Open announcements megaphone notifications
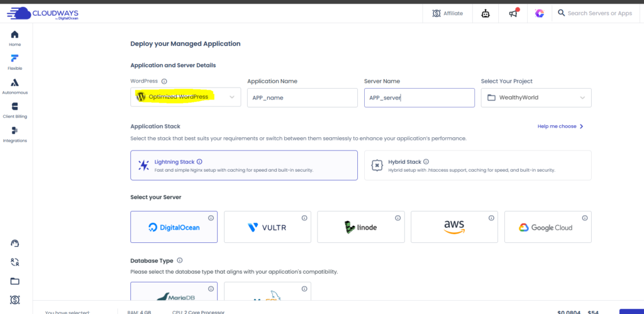The width and height of the screenshot is (644, 314). tap(513, 13)
